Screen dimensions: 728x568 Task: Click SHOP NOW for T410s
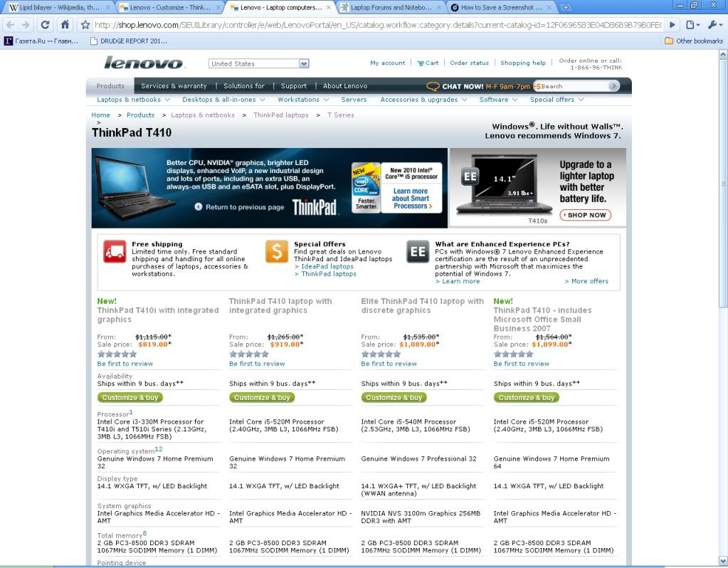point(586,215)
